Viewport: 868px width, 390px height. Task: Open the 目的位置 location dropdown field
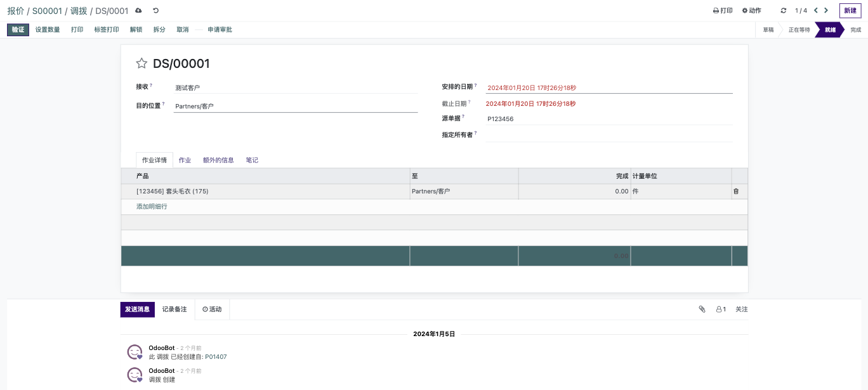click(x=295, y=107)
